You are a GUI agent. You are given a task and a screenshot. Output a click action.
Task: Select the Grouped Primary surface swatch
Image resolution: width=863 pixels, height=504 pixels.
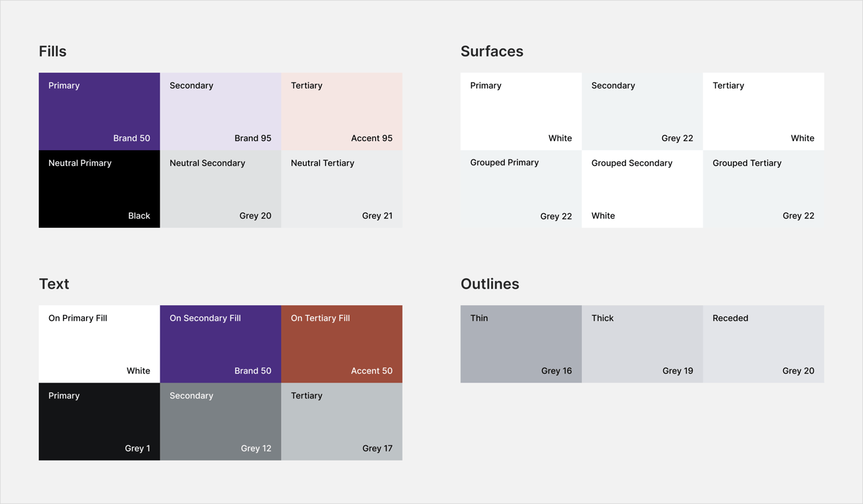click(x=521, y=189)
